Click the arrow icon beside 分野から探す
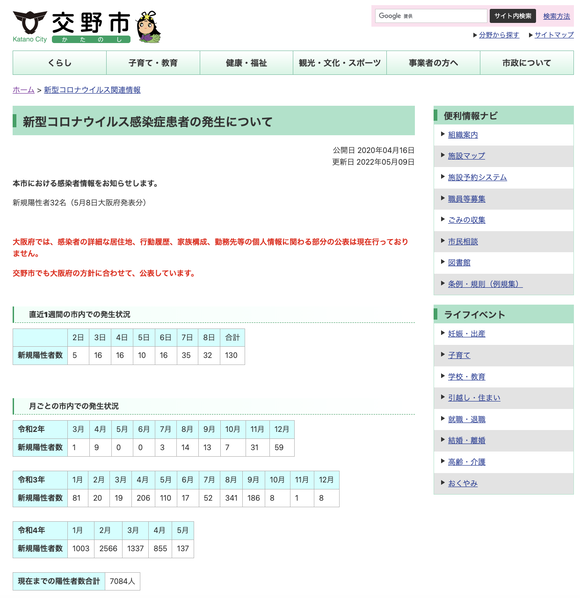 click(x=475, y=35)
